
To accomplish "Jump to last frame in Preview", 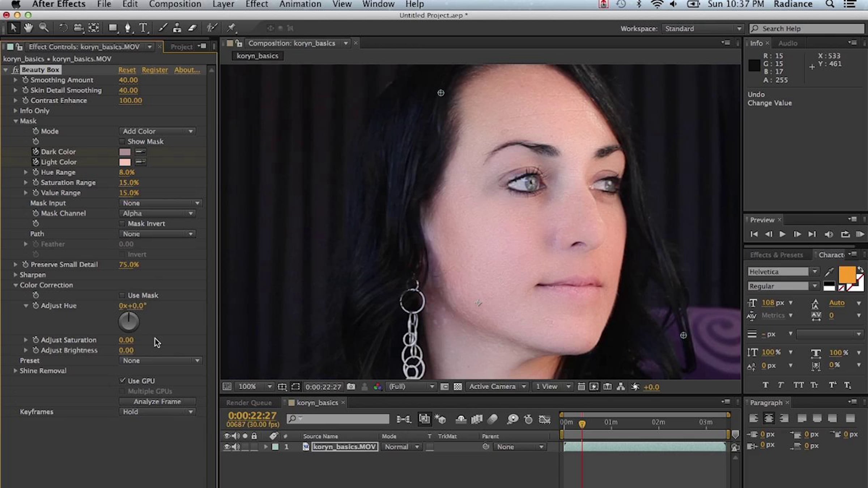I will 812,234.
